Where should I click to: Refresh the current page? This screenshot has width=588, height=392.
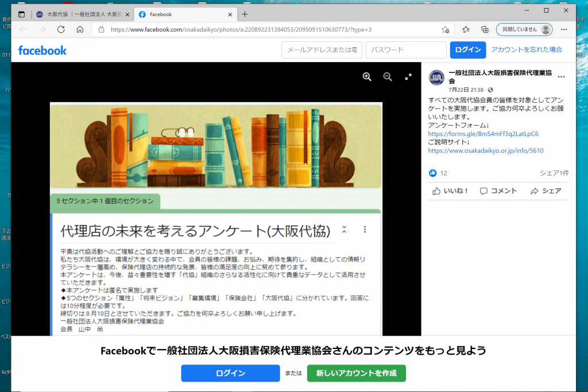[x=61, y=29]
